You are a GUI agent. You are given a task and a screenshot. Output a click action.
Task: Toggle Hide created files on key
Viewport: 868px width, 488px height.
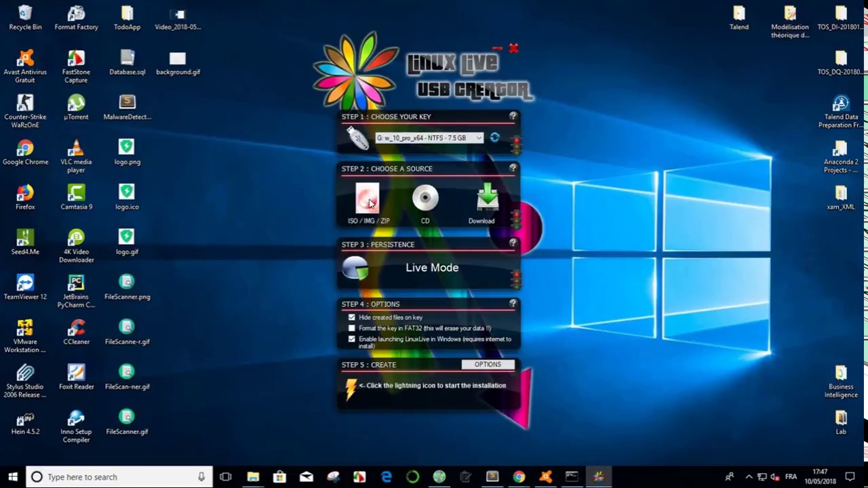point(351,317)
